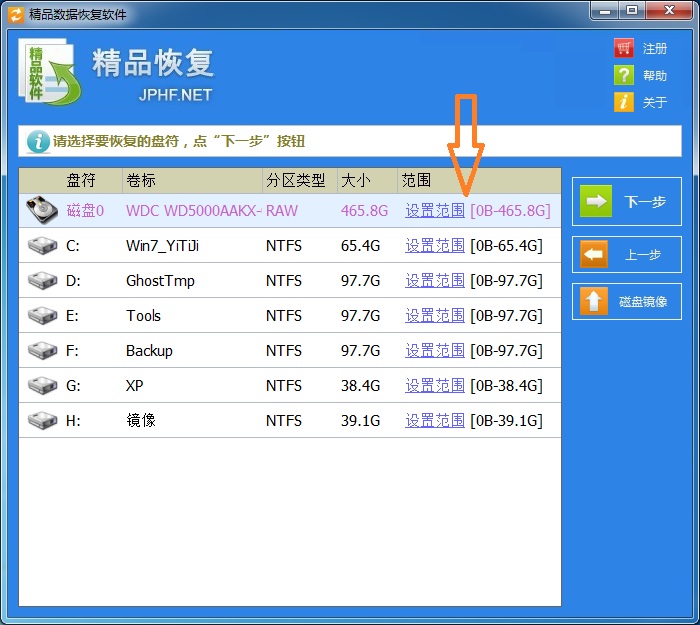Click the [0B-39.1G] range value
The image size is (700, 625).
click(506, 421)
